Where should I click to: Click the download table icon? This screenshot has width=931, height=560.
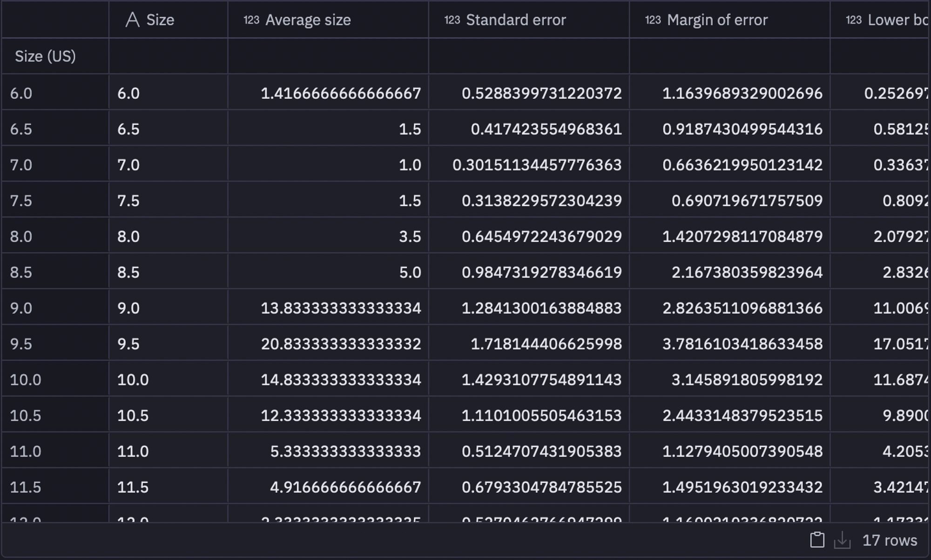(842, 540)
